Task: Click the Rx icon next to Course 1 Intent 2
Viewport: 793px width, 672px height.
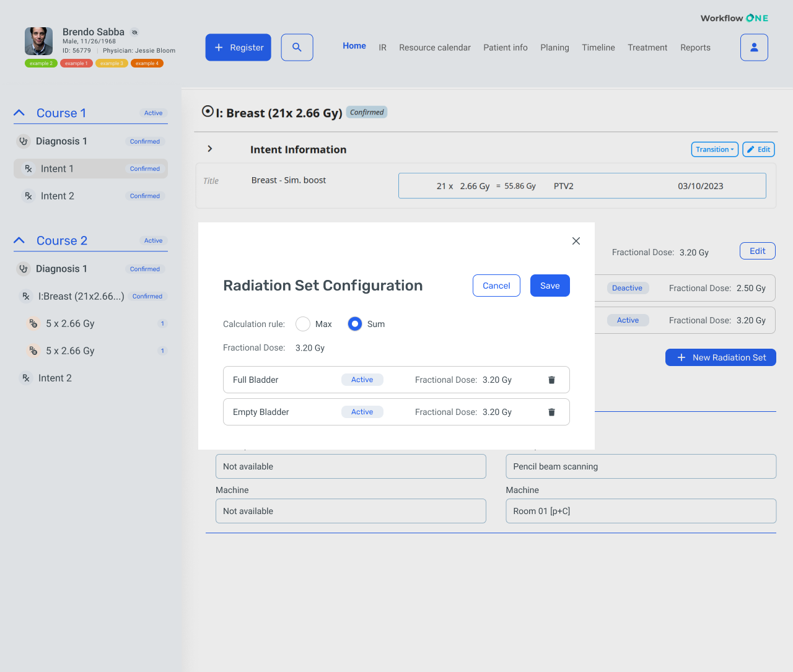Action: pyautogui.click(x=28, y=196)
